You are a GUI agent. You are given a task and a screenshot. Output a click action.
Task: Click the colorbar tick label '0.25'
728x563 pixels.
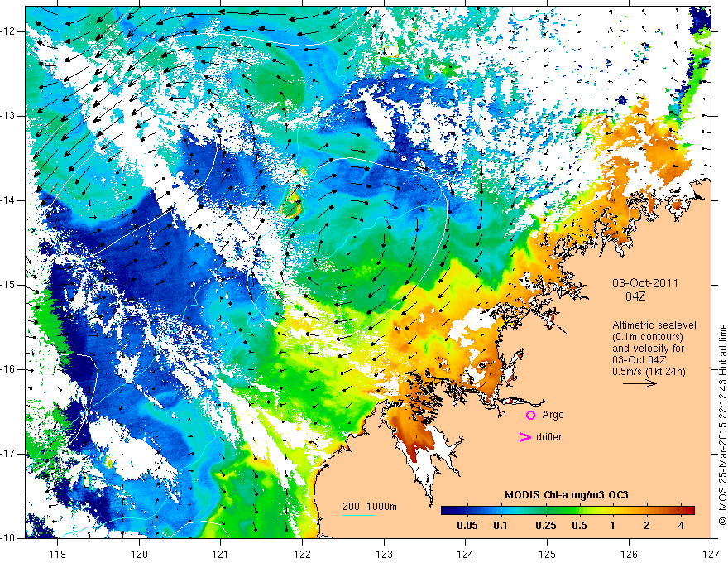pyautogui.click(x=546, y=526)
